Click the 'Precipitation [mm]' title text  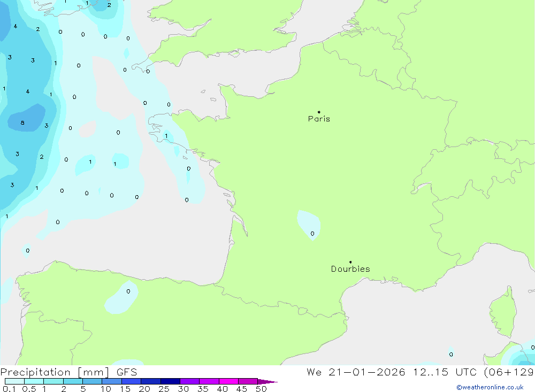[55, 372]
